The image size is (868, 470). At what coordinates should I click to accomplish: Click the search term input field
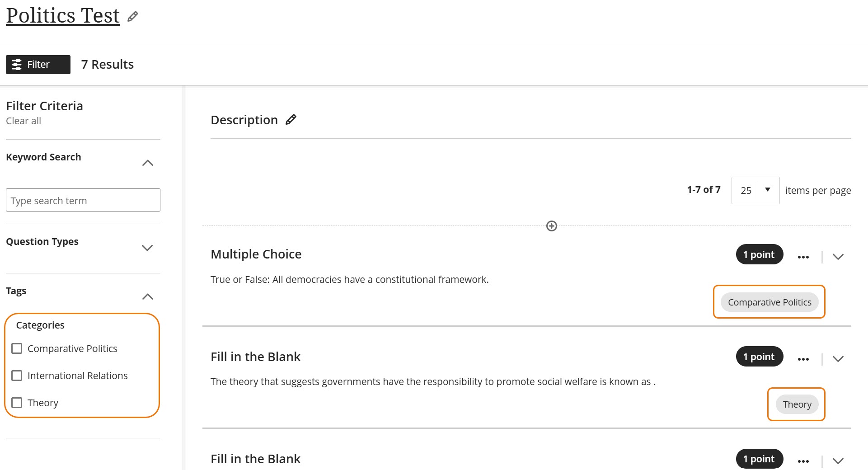[x=83, y=200]
